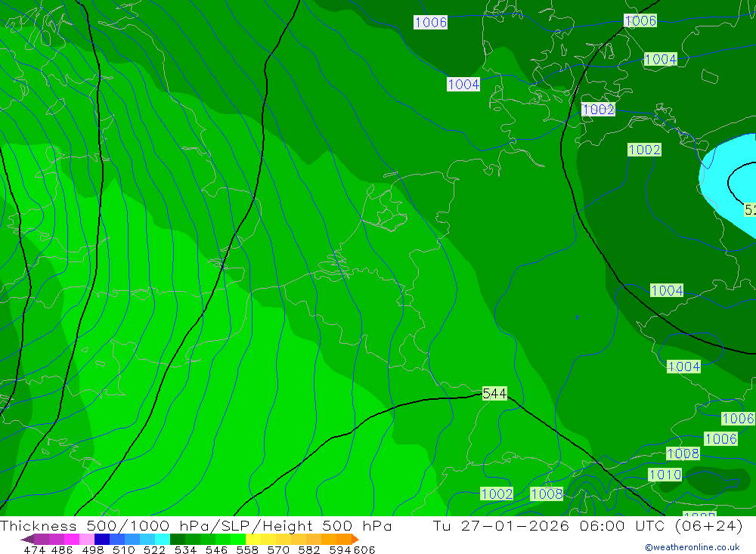Click the 606 legend value
The width and height of the screenshot is (756, 554).
tap(364, 550)
